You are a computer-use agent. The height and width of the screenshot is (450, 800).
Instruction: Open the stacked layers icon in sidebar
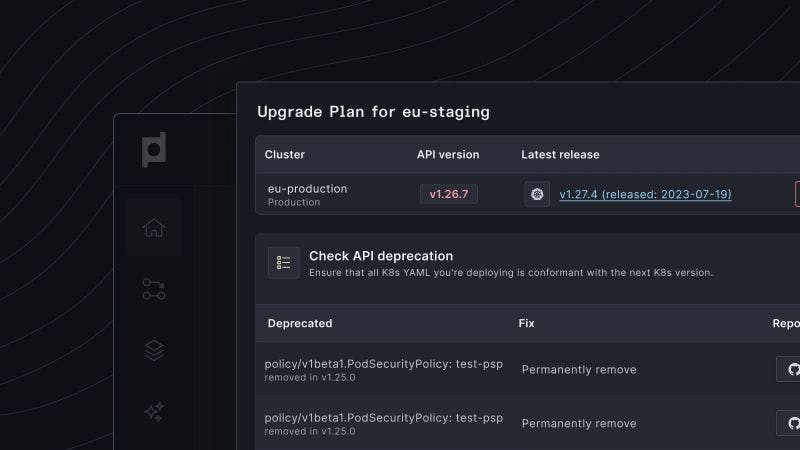point(153,351)
